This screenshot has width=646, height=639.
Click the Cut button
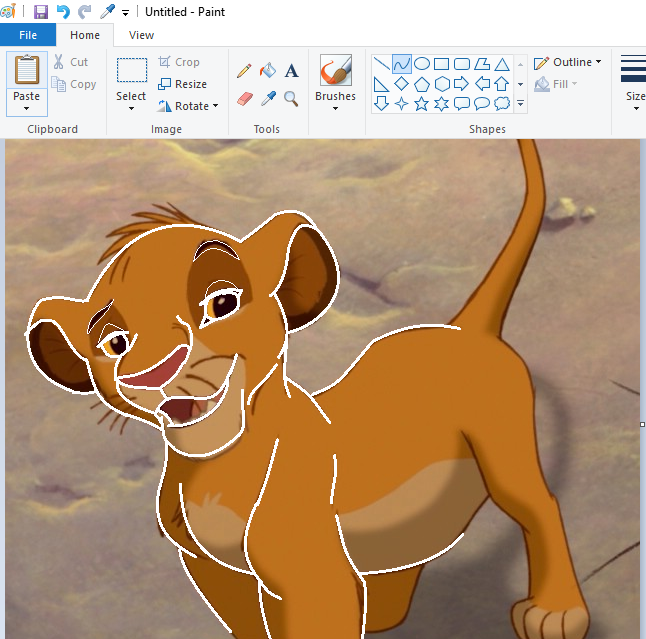[70, 62]
